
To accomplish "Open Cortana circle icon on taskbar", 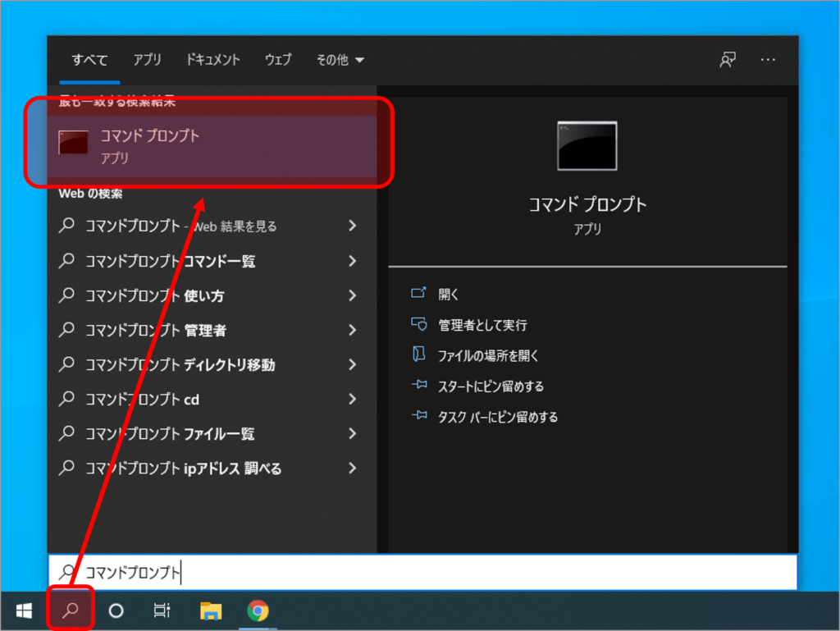I will (116, 610).
